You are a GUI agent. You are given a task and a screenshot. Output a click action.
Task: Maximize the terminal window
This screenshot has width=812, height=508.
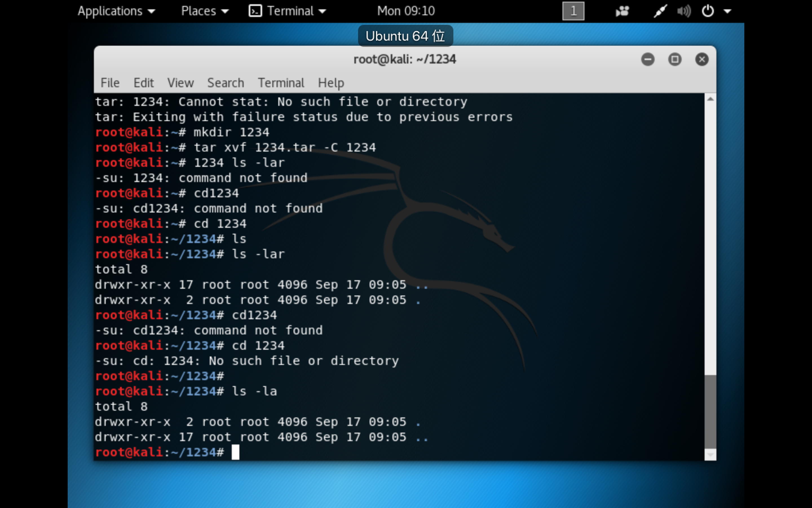click(675, 60)
